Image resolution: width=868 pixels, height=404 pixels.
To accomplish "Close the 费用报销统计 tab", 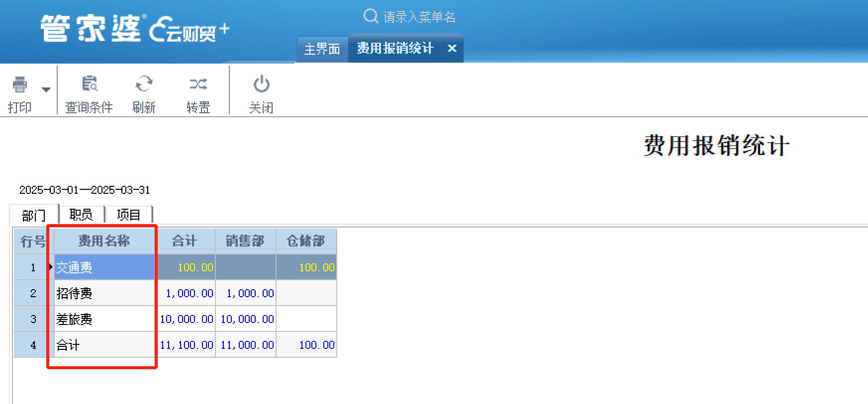I will pos(452,48).
